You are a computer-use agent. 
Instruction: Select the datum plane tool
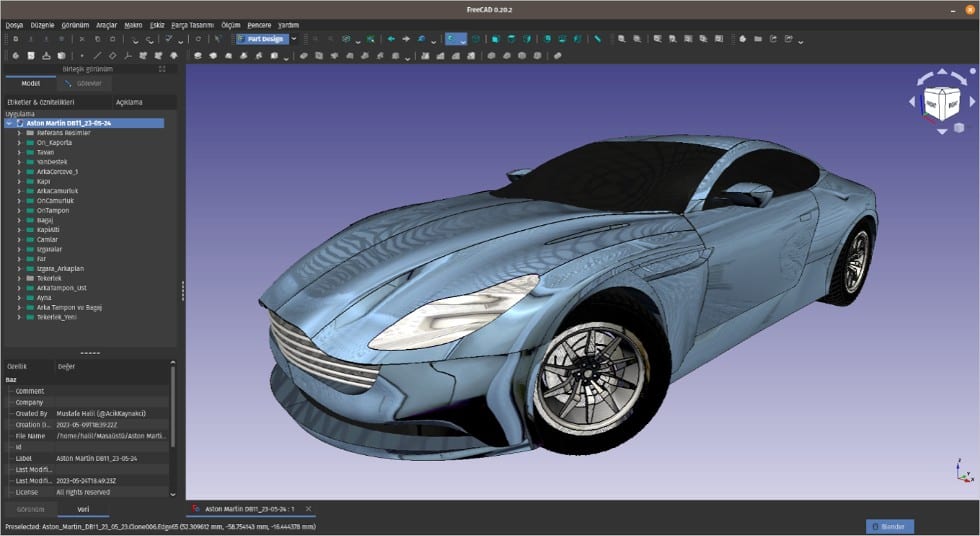pyautogui.click(x=112, y=56)
